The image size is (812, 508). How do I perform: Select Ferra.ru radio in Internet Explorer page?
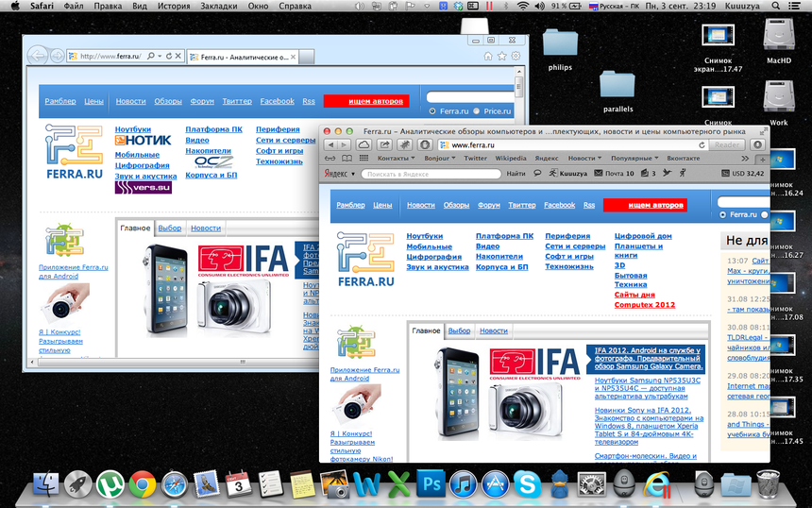point(432,111)
